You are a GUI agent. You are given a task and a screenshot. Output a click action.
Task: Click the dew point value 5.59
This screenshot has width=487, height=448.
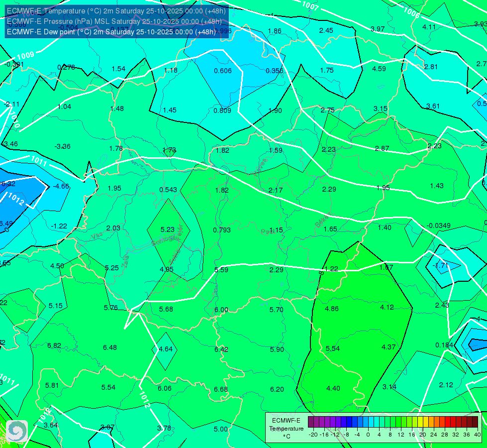click(221, 270)
